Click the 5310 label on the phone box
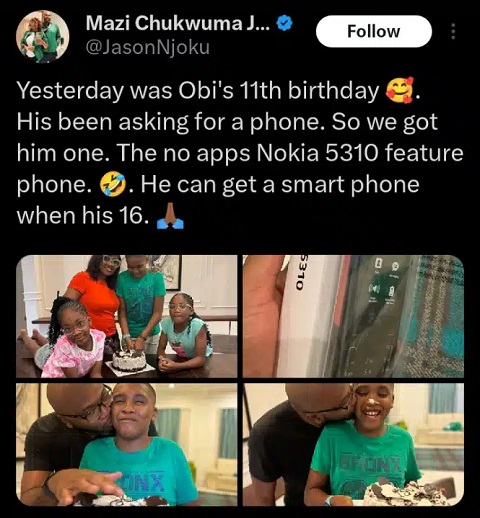480x518 pixels. pos(300,272)
